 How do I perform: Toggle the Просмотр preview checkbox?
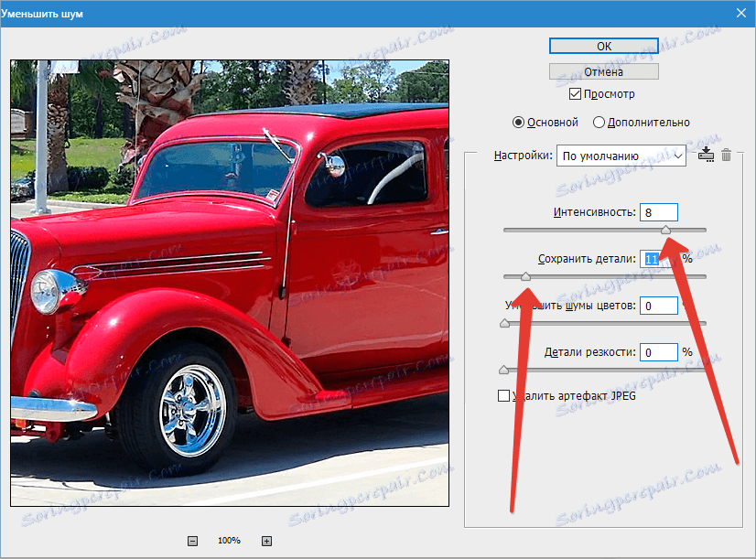(x=575, y=94)
